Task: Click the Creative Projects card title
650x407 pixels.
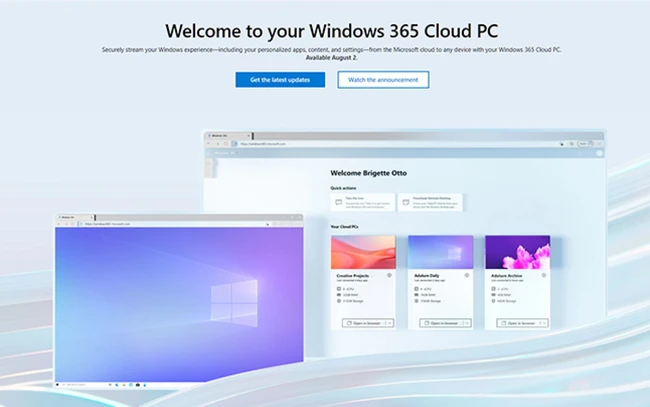Action: 353,276
